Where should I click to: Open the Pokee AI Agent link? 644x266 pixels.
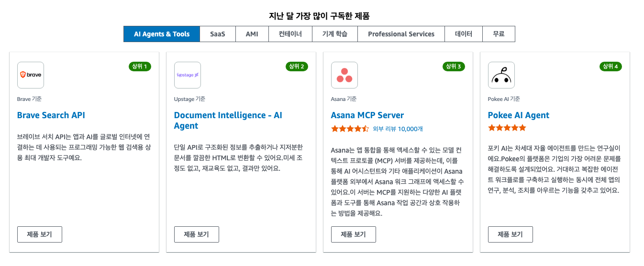519,115
